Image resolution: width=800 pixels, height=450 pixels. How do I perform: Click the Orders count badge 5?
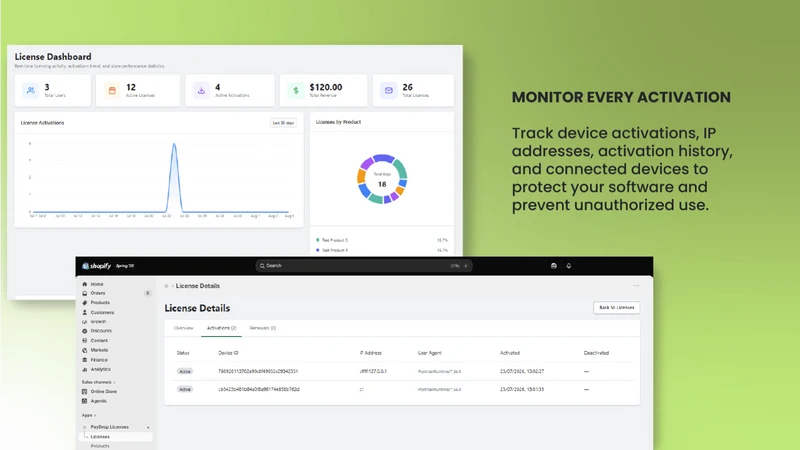[147, 293]
